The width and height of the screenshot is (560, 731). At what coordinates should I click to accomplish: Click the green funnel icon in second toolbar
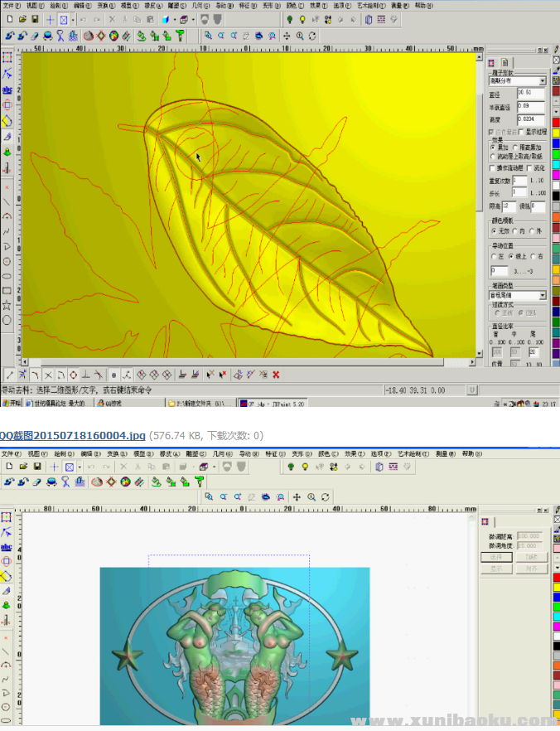[x=180, y=36]
